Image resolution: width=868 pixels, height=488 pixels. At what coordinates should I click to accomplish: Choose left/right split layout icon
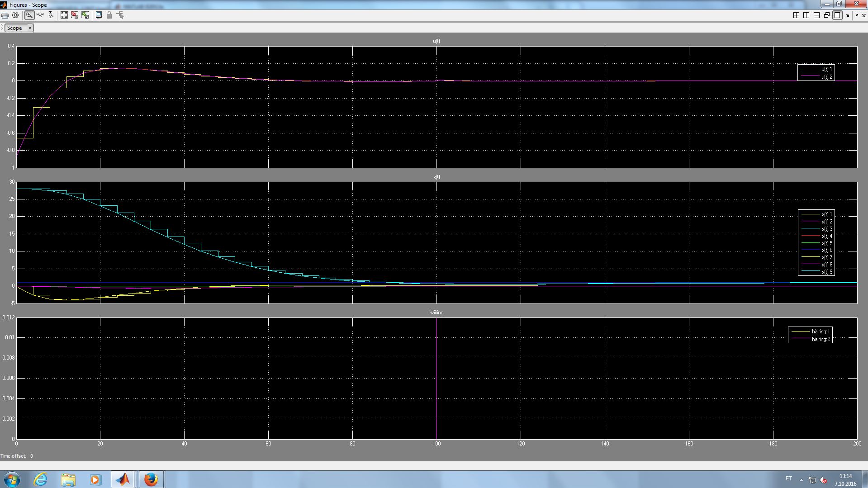(806, 15)
